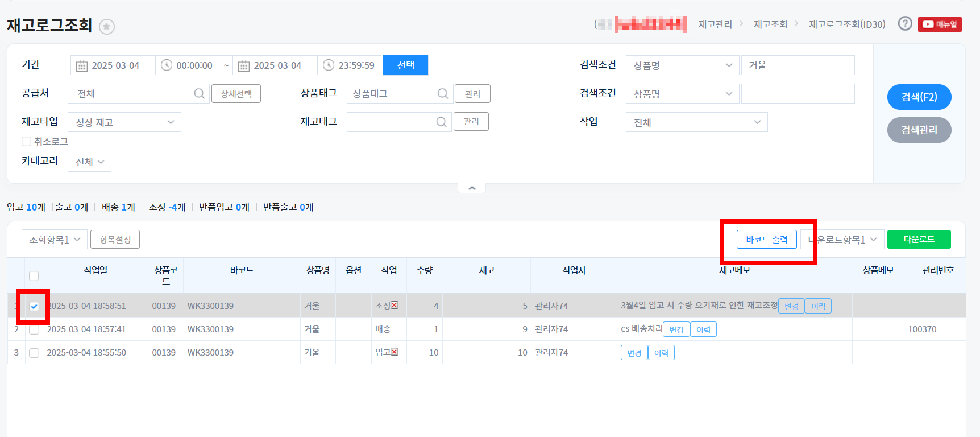Image resolution: width=980 pixels, height=437 pixels.
Task: Open the 재고타입 정상 재고 dropdown
Action: coord(124,122)
